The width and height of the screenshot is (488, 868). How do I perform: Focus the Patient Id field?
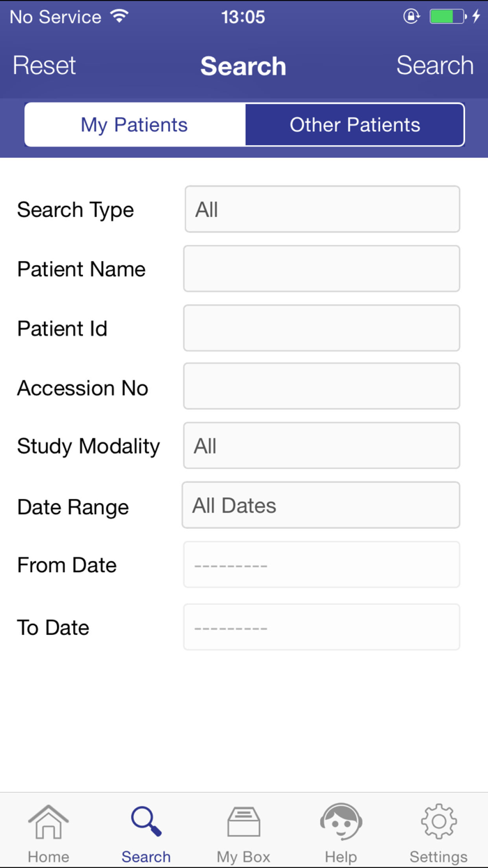point(321,328)
